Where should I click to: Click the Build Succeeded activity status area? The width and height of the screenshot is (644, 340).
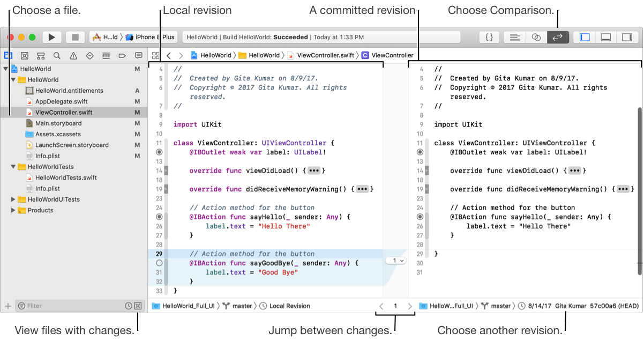click(x=321, y=37)
